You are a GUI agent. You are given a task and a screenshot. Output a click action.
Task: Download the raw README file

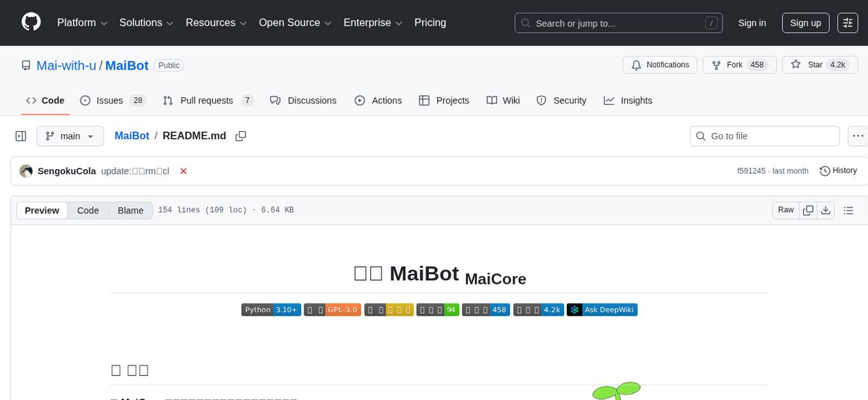coord(826,210)
